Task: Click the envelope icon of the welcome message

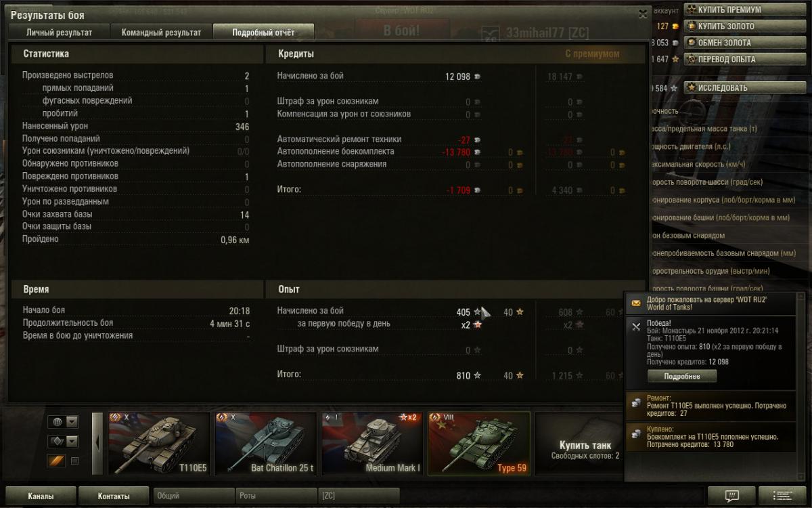Action: [636, 303]
